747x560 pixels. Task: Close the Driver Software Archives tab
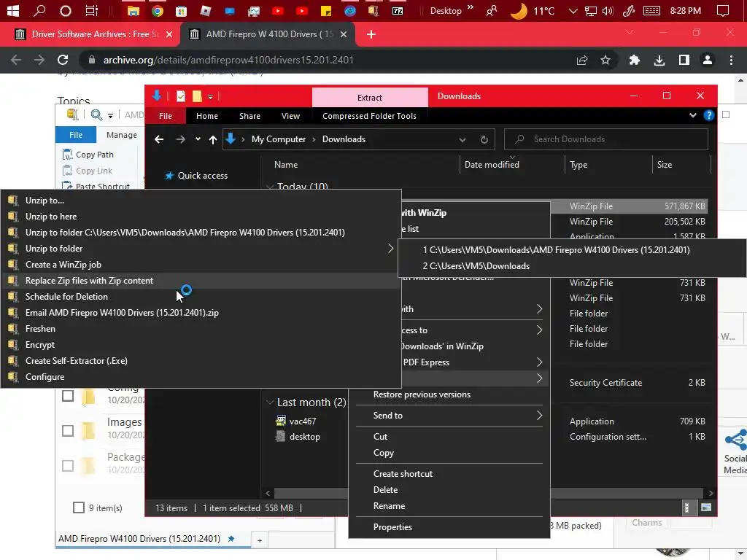tap(169, 34)
